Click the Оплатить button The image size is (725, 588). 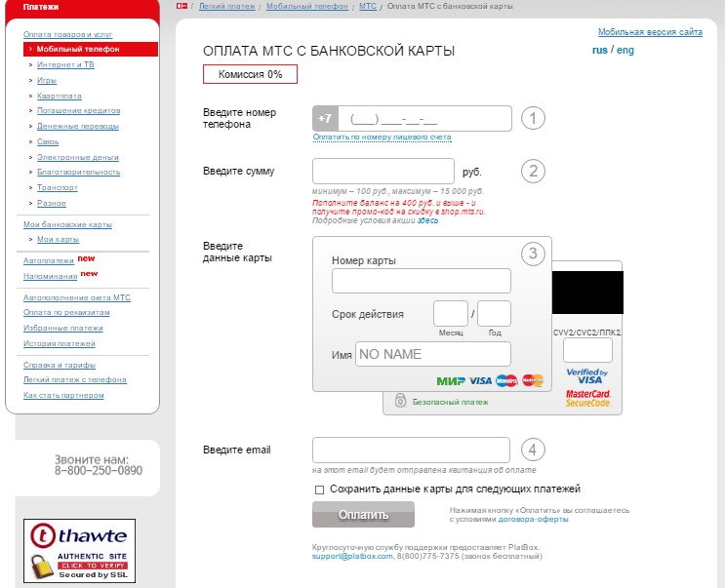[363, 515]
